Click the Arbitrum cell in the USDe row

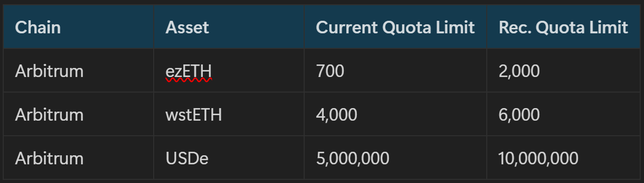point(49,159)
